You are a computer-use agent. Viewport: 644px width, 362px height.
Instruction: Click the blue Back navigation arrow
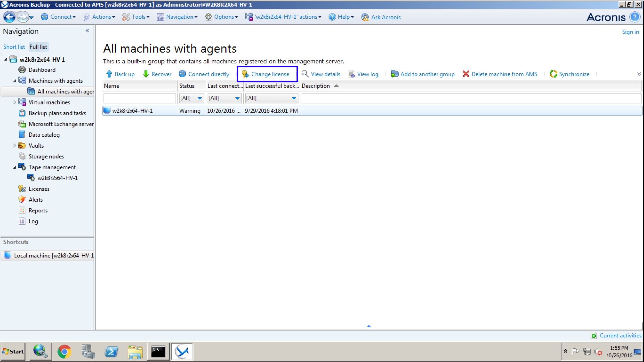tap(9, 17)
